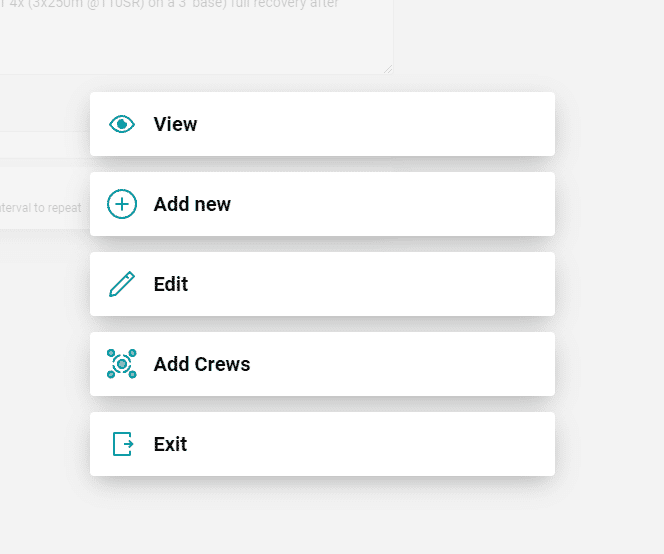
Task: Click the eye icon beside View
Action: [x=122, y=124]
